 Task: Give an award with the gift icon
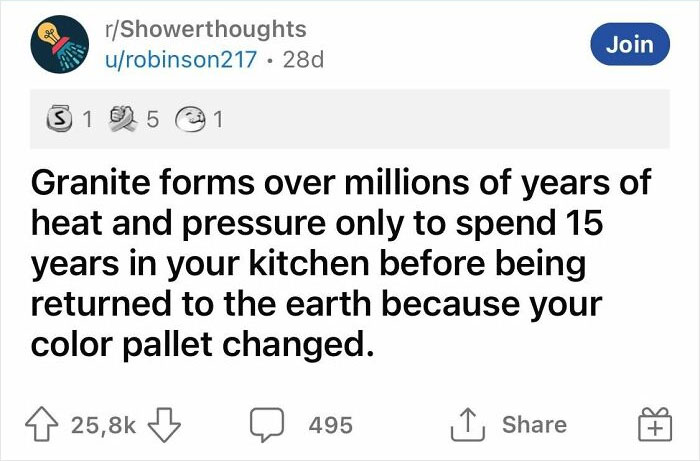click(654, 424)
